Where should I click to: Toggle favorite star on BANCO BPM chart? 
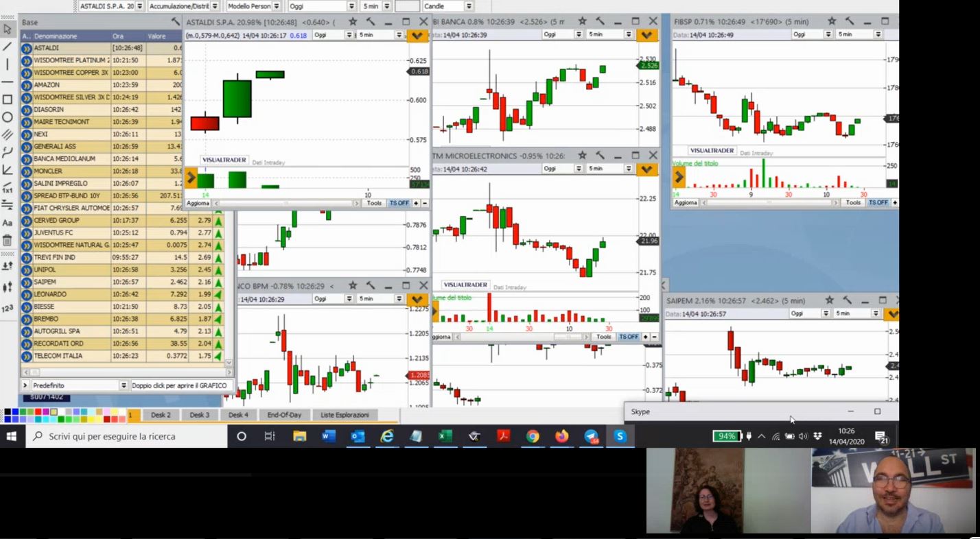pos(353,285)
